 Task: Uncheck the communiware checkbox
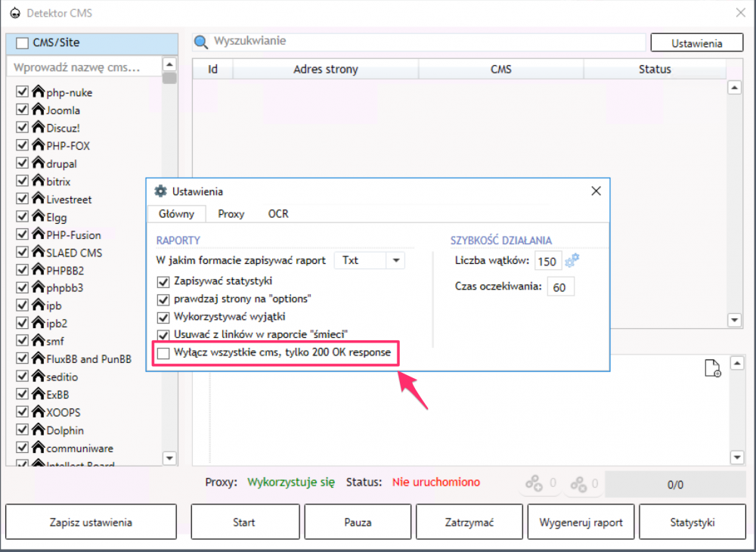coord(22,448)
